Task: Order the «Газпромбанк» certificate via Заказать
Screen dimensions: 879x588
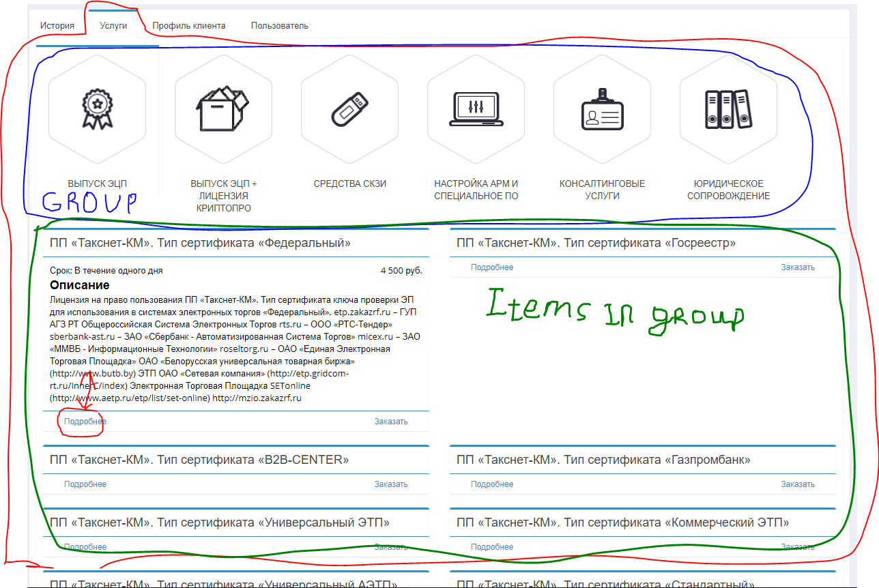Action: [x=798, y=484]
